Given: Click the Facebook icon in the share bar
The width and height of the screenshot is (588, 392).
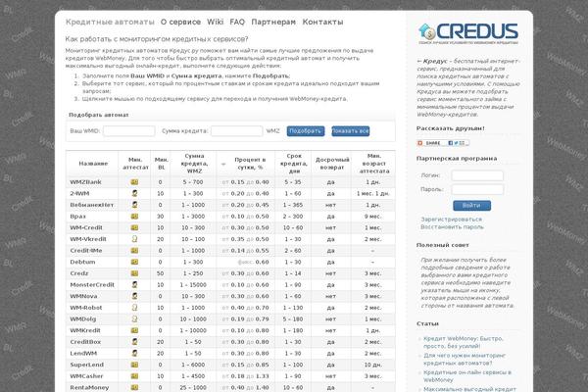Looking at the screenshot, I should pyautogui.click(x=451, y=143).
